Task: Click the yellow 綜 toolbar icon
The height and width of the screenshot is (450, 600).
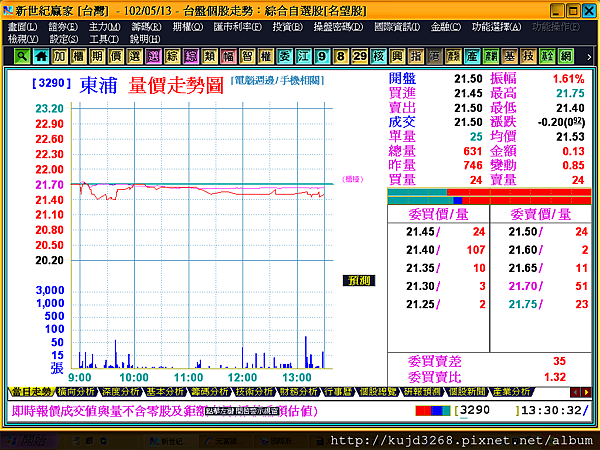Action: coord(172,56)
